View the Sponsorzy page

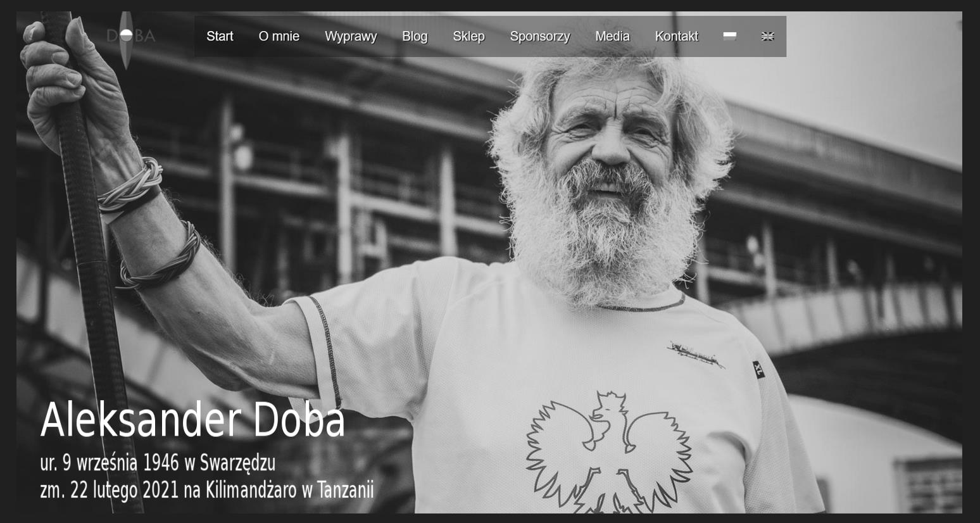(x=539, y=36)
